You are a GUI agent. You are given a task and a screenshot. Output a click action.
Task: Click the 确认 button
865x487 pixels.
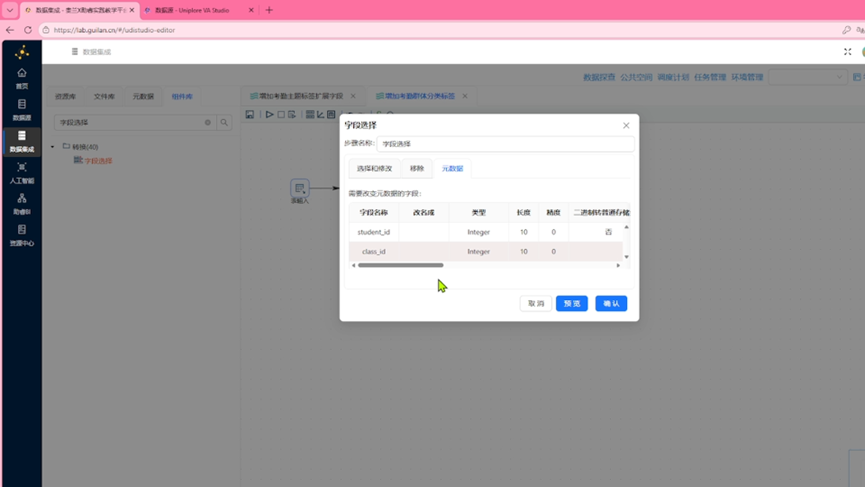coord(611,303)
